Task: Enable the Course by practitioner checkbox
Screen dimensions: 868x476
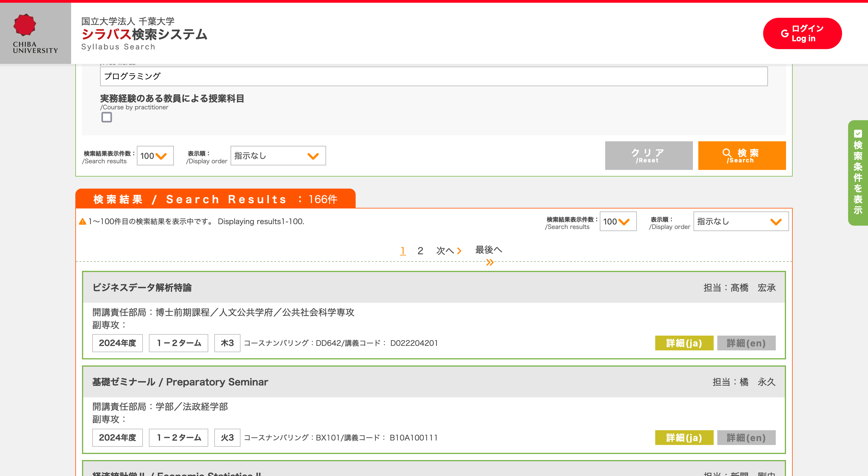Action: (106, 117)
